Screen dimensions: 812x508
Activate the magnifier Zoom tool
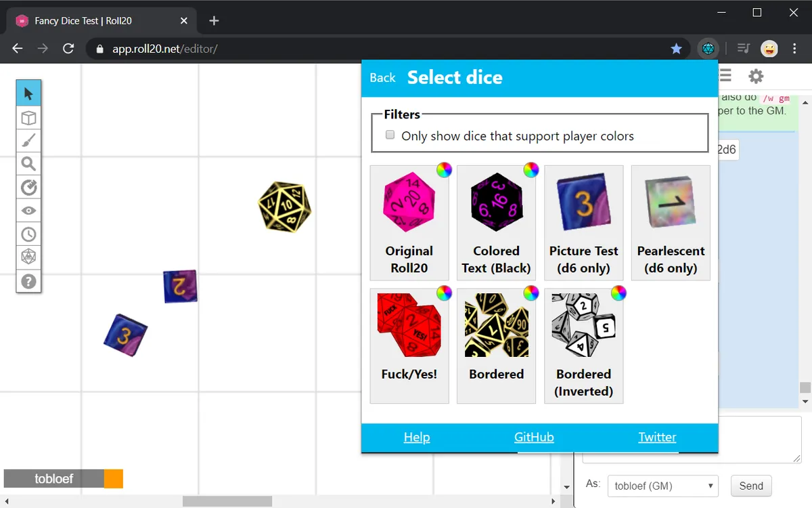pos(28,164)
